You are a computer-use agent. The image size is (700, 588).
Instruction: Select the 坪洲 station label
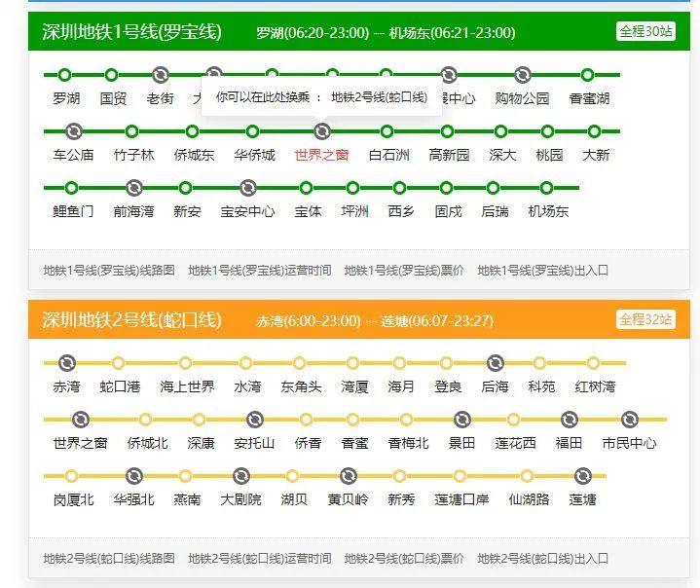pos(354,211)
